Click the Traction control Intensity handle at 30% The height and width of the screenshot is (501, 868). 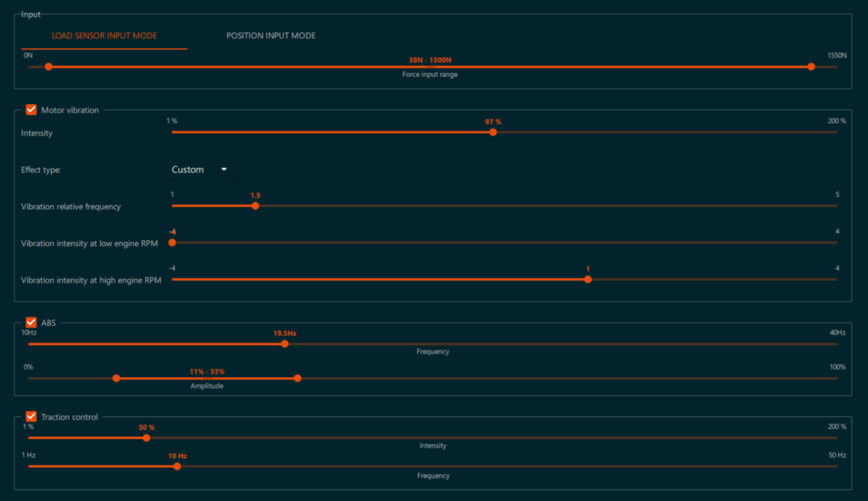147,437
